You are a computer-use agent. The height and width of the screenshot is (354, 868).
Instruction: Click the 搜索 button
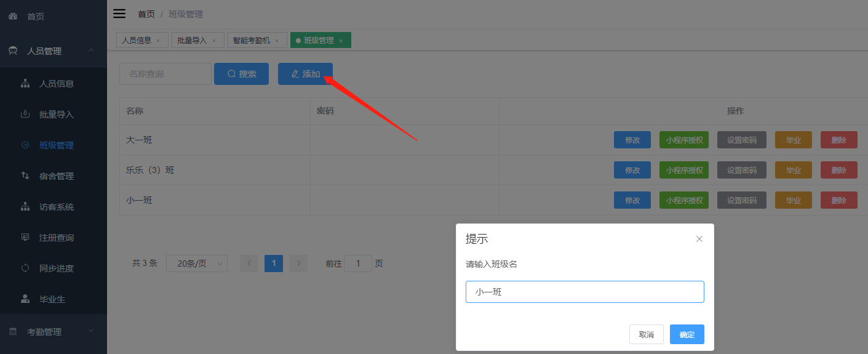[x=241, y=74]
